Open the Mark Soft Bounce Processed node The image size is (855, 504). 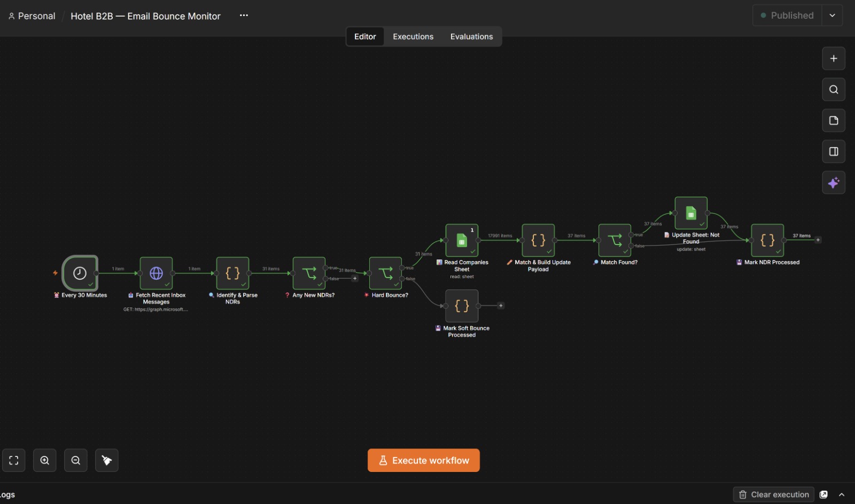click(462, 306)
